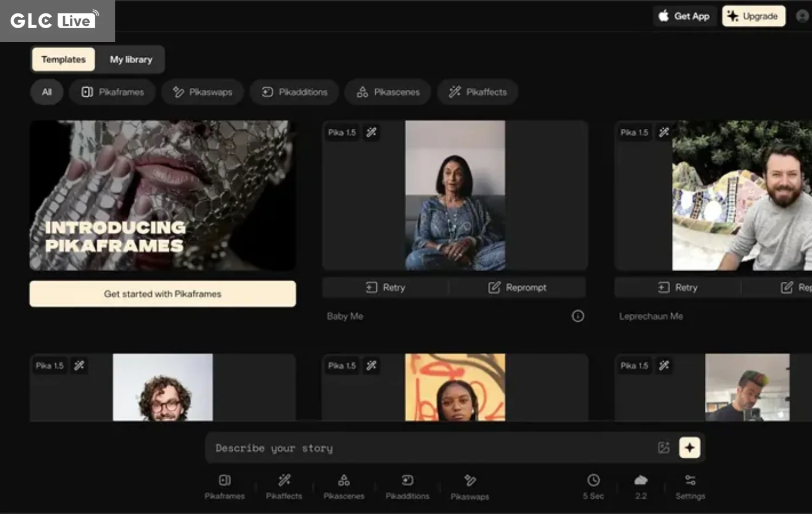This screenshot has height=514, width=812.
Task: Click Retry under Leprechaun Me video
Action: tap(678, 287)
